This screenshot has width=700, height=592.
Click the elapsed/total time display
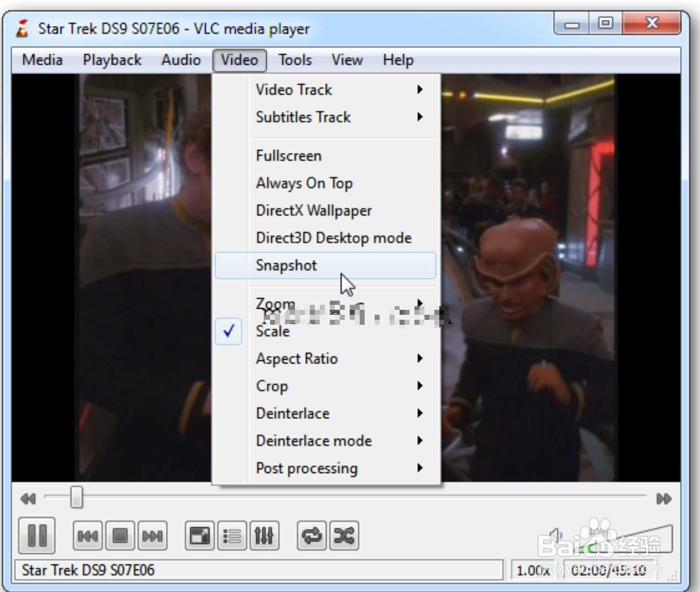pyautogui.click(x=609, y=570)
